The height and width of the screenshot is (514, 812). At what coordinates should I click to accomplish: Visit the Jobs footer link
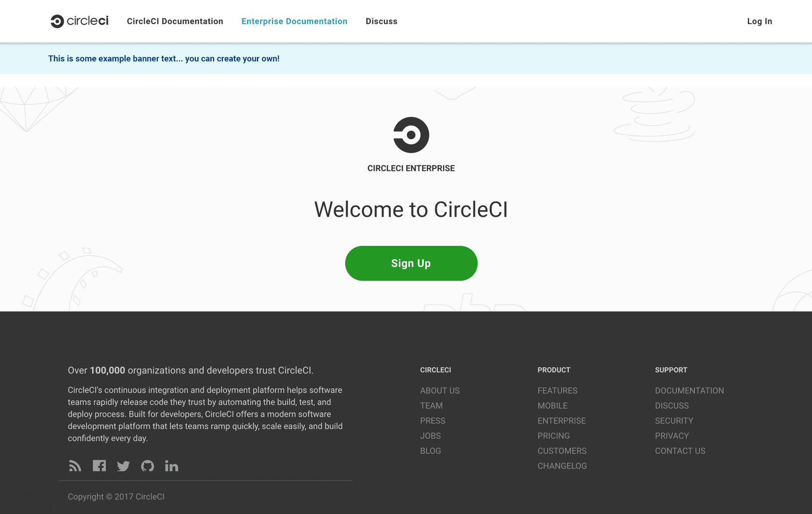(x=430, y=436)
